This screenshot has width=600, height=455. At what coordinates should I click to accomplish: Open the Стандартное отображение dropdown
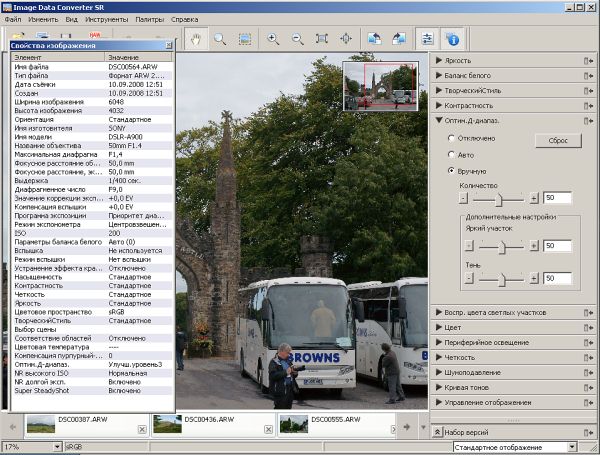click(572, 447)
